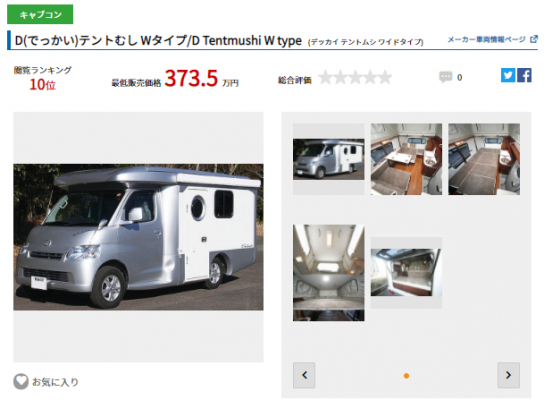Select the flat bed layout thumbnail
This screenshot has width=544, height=400.
(484, 159)
